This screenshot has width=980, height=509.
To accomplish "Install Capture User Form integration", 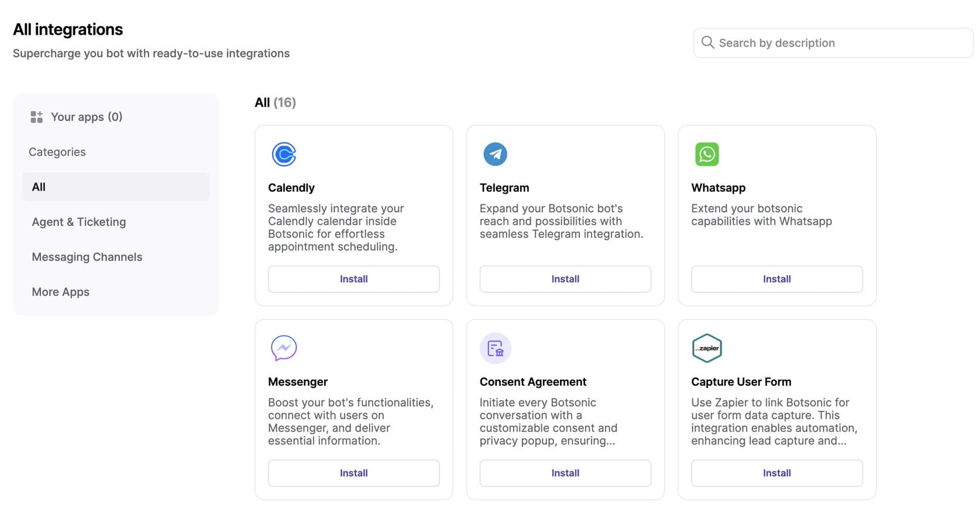I will 776,473.
